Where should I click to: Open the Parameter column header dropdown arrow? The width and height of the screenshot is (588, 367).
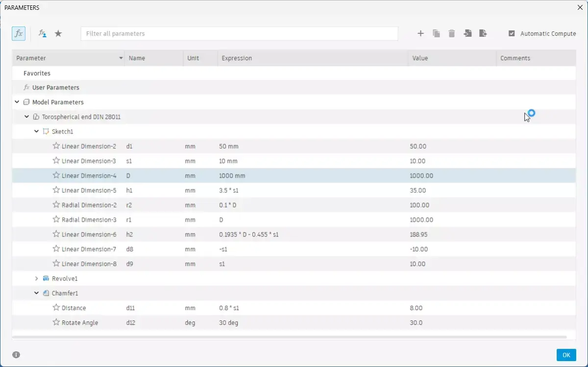coord(121,58)
